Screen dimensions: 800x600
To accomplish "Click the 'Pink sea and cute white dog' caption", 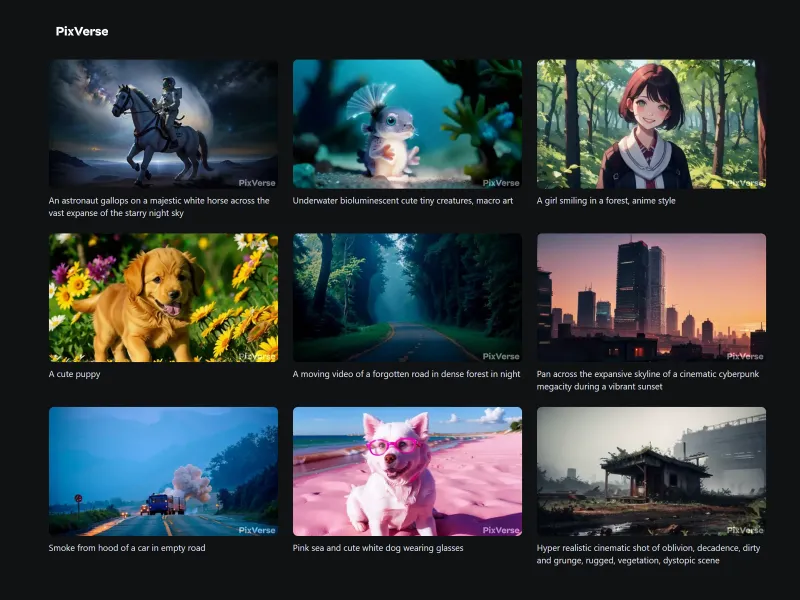I will 378,547.
